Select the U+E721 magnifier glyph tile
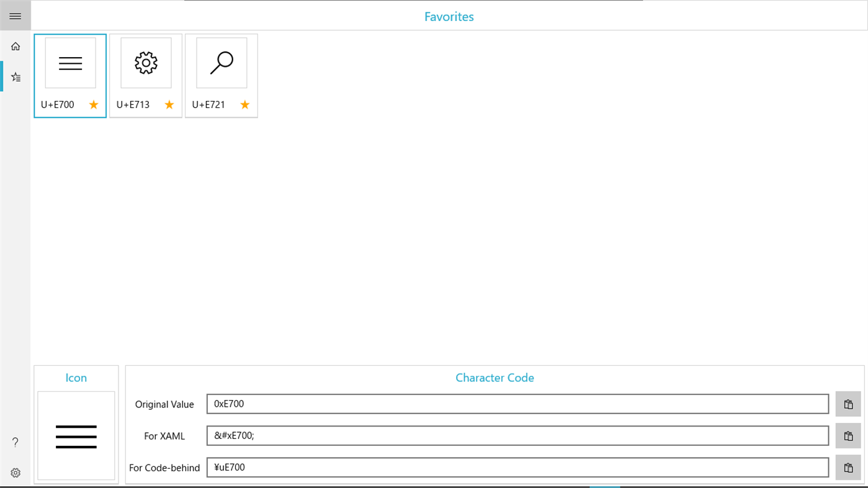 221,63
